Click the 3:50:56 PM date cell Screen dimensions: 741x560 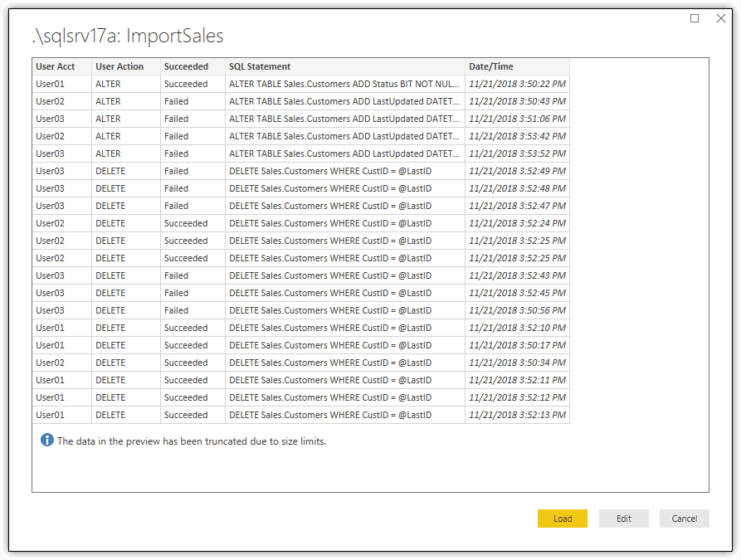pos(518,310)
